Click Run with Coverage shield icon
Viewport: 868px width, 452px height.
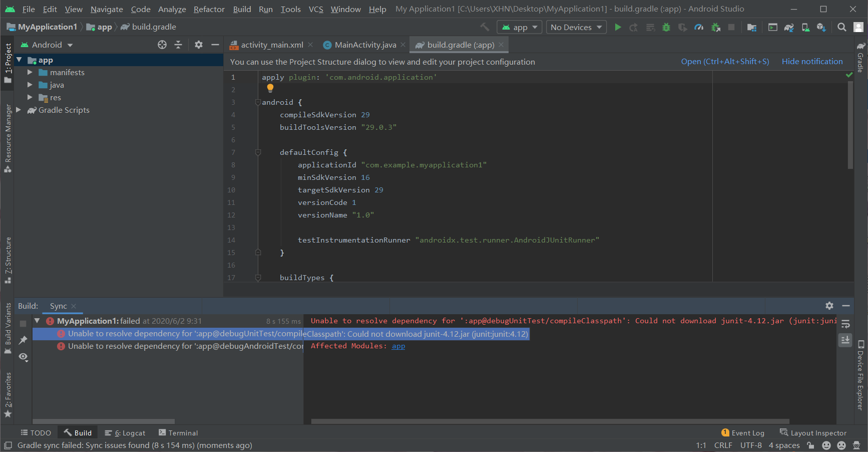point(682,27)
